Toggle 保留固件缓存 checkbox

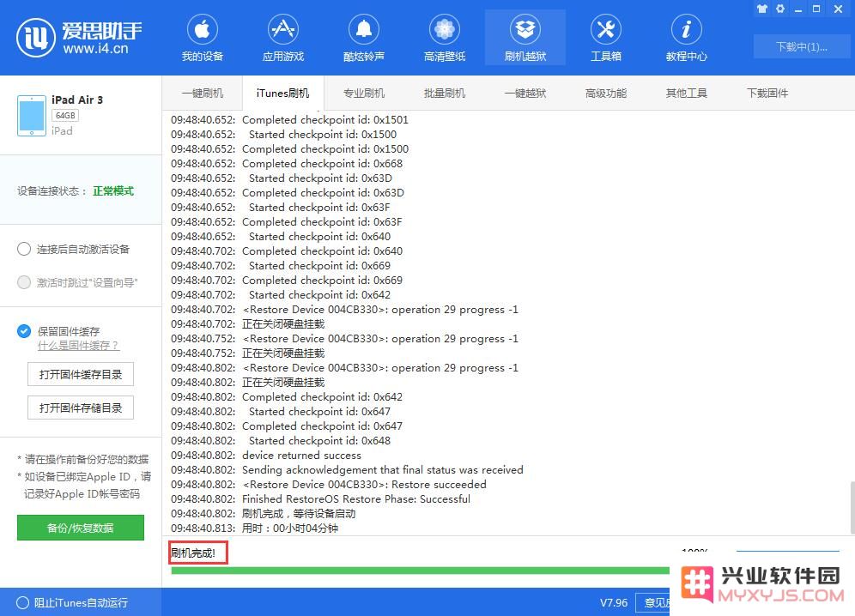(24, 331)
